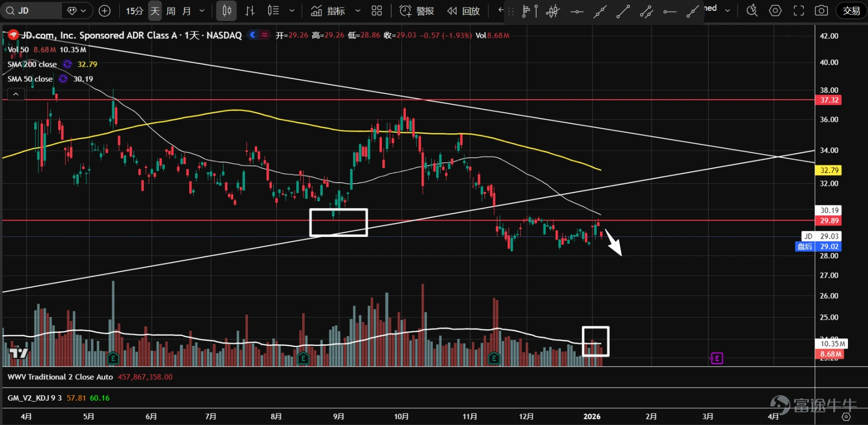868x425 pixels.
Task: Expand the layout name dropdown arrow
Action: 727,11
